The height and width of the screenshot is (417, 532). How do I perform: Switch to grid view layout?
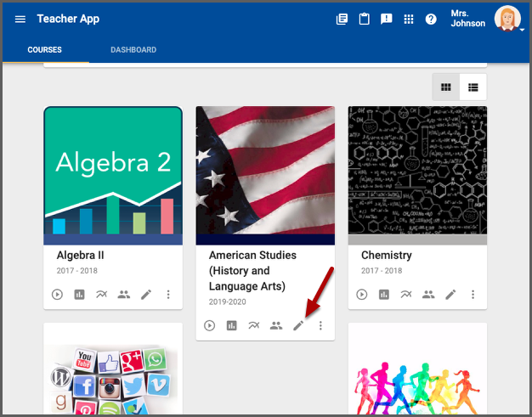click(x=446, y=87)
